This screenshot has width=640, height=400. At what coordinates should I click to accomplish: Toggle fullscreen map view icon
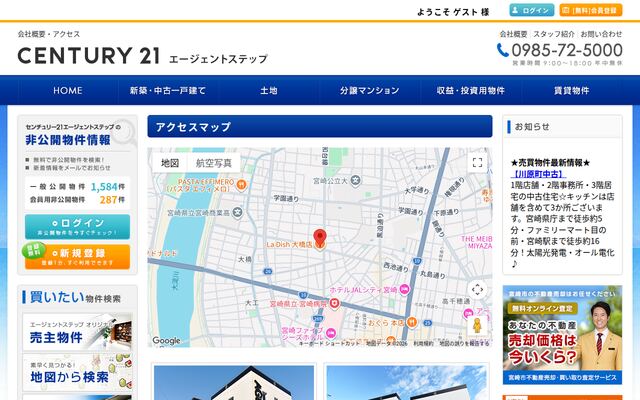coord(477,162)
